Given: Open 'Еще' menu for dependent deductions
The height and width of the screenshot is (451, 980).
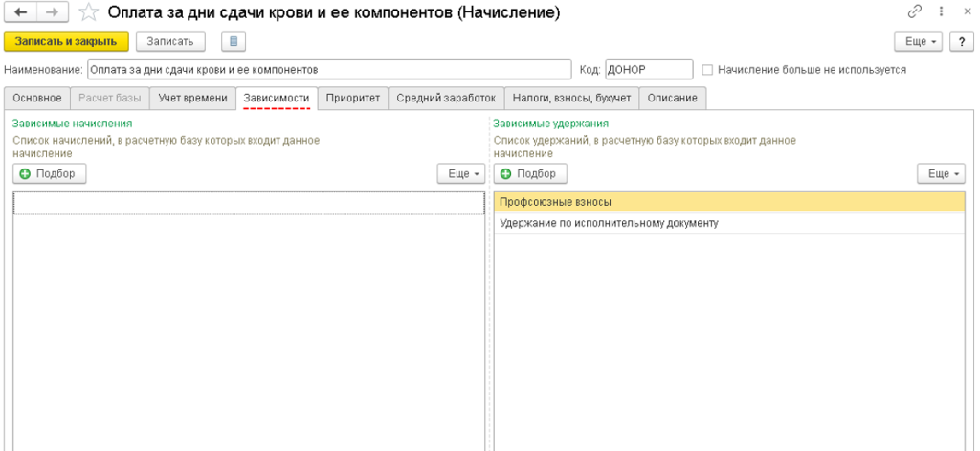Looking at the screenshot, I should pos(941,173).
